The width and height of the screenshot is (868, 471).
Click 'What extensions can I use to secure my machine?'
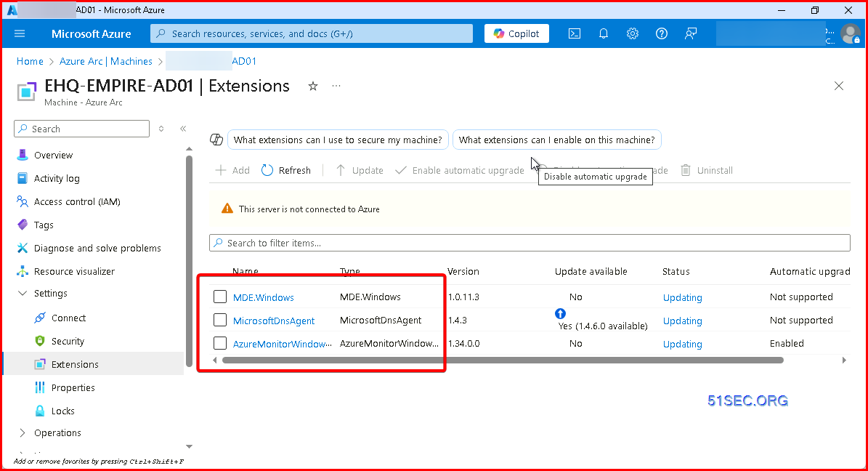point(338,140)
